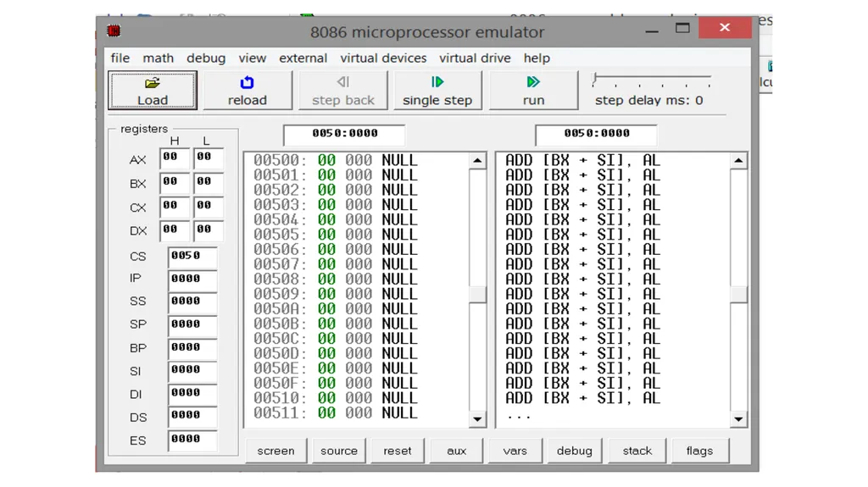Show the emulator screen window
868x487 pixels.
[x=275, y=451]
